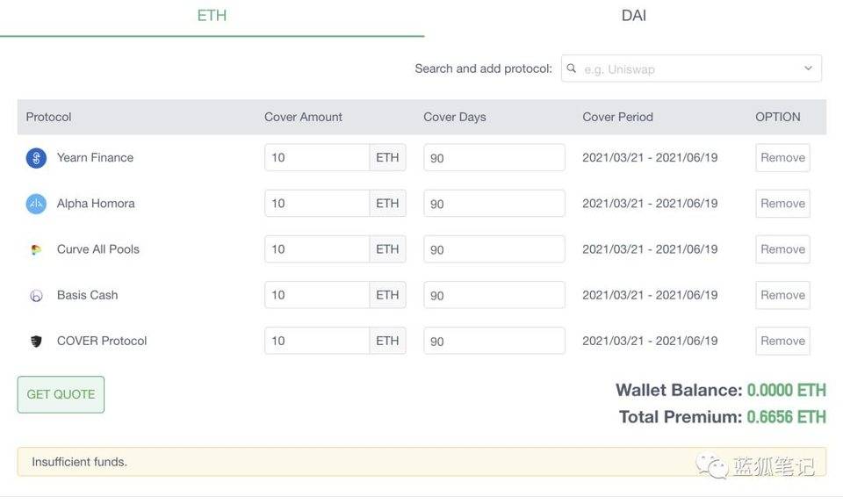
Task: Switch to the ETH tab
Action: coord(212,16)
